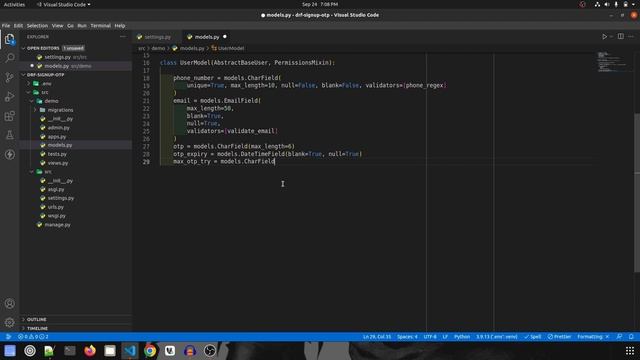
Task: Open run button dropdown arrow
Action: tap(611, 37)
